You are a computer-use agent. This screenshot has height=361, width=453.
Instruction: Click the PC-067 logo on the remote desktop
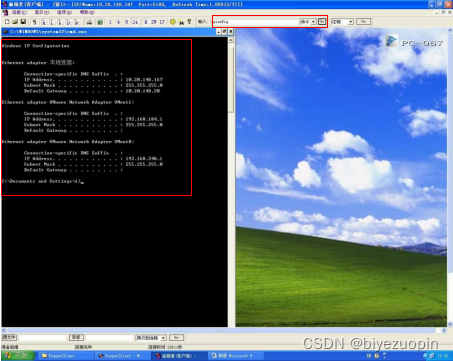pos(415,42)
